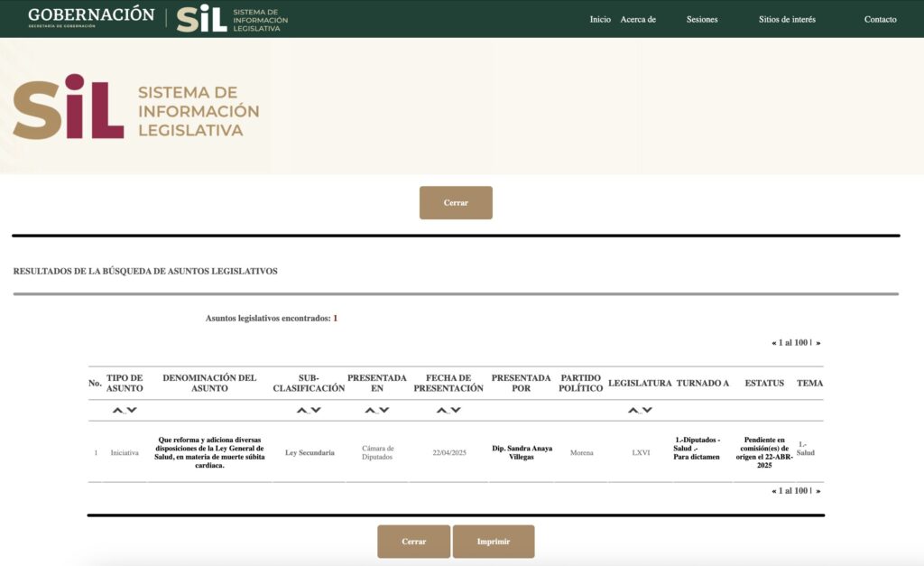The width and height of the screenshot is (924, 566).
Task: Sort Legislatura descending arrow
Action: (x=647, y=411)
